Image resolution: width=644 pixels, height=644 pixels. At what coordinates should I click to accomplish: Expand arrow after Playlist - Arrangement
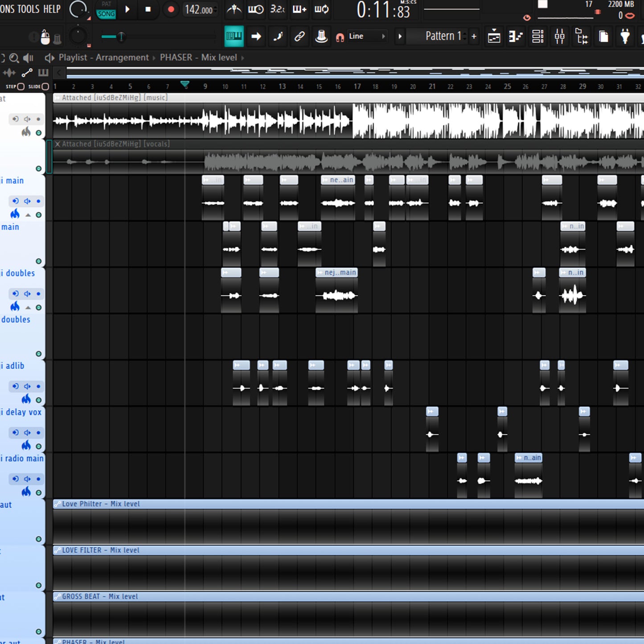click(x=154, y=58)
